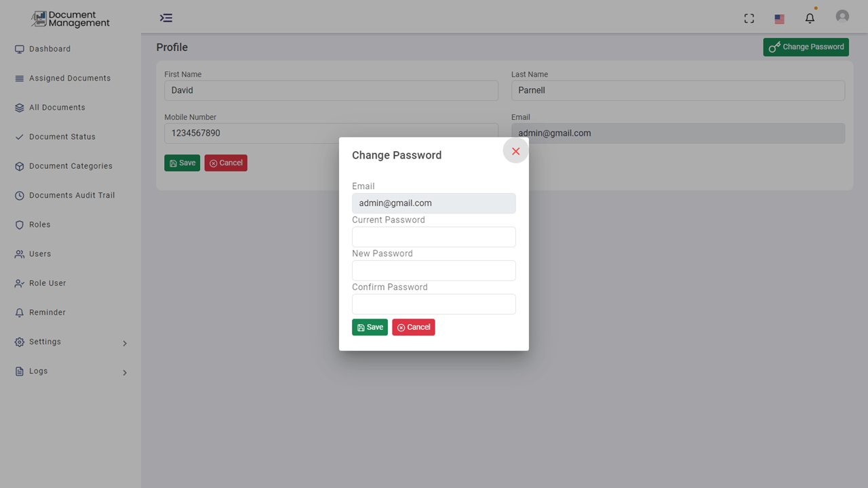Toggle the sidebar collapse icon
Image resolution: width=868 pixels, height=488 pixels.
(x=166, y=18)
